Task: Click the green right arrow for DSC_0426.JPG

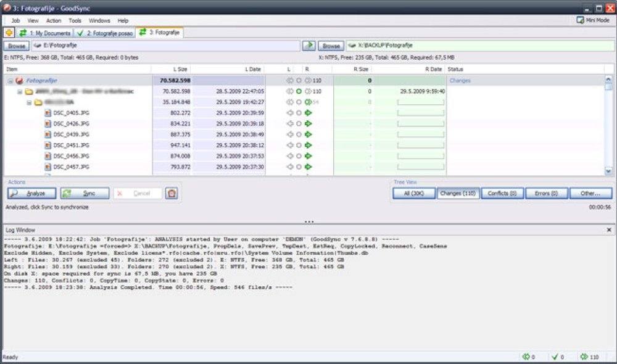Action: coord(308,123)
